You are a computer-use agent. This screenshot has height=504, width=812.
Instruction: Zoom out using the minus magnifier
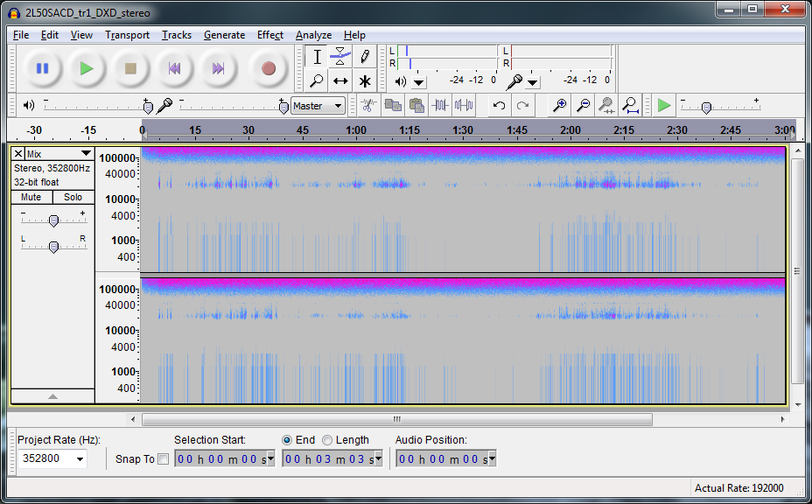[x=583, y=106]
